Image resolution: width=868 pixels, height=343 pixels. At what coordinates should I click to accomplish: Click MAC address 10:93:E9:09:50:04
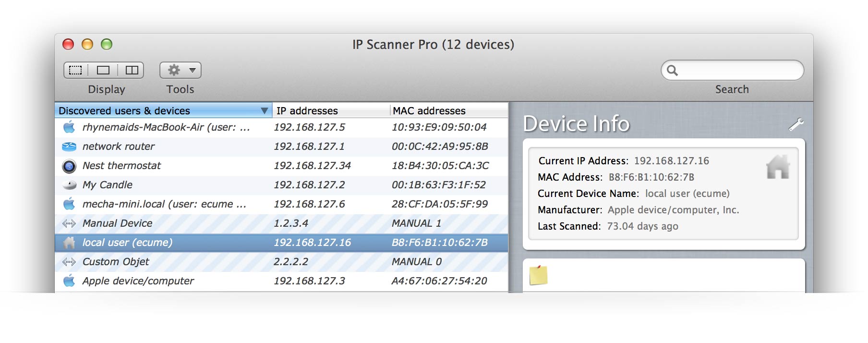tap(439, 127)
